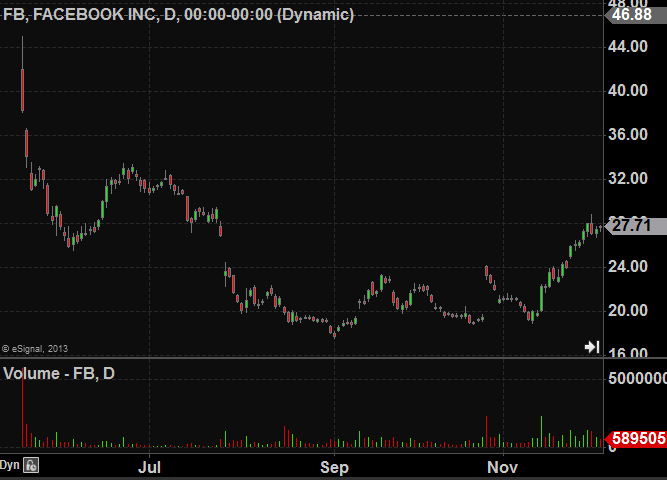Click the 36.00 price axis label
This screenshot has width=667, height=480.
[x=628, y=134]
